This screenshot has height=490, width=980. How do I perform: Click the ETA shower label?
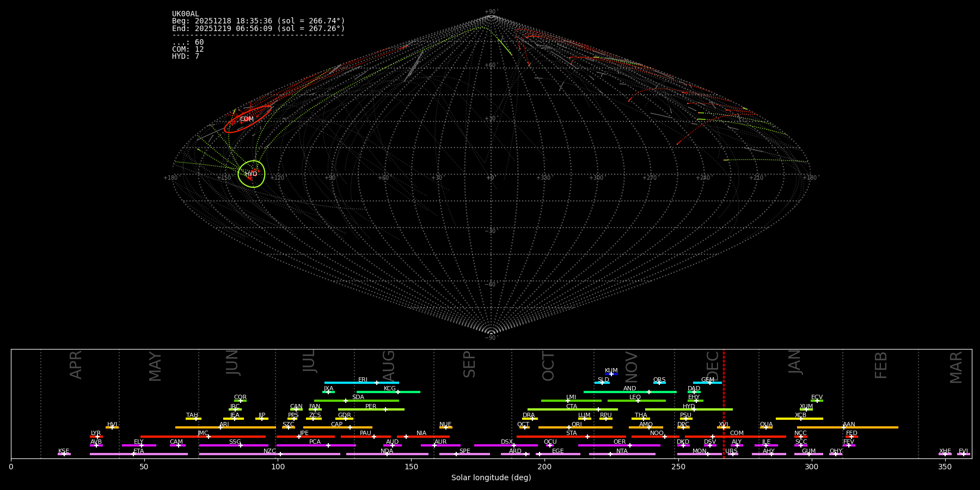point(139,451)
